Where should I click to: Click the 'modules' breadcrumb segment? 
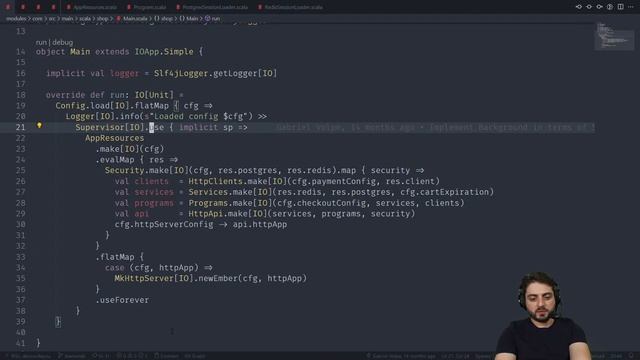pyautogui.click(x=16, y=18)
